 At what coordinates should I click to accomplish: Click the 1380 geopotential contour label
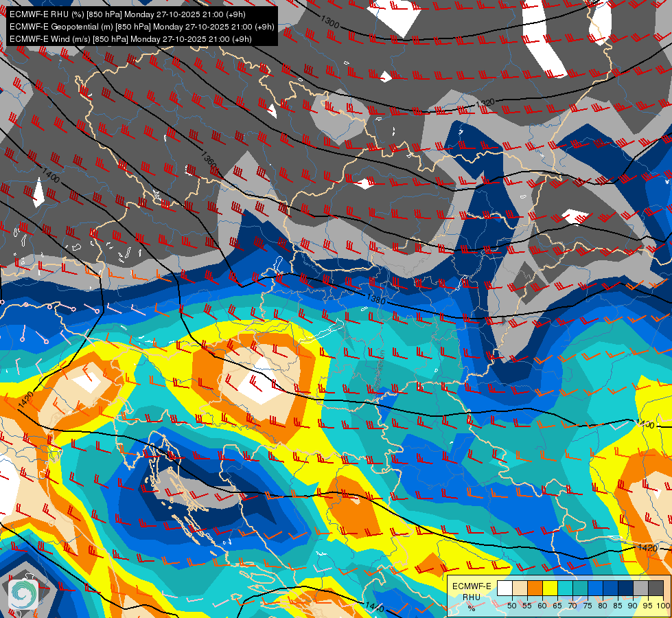click(376, 299)
